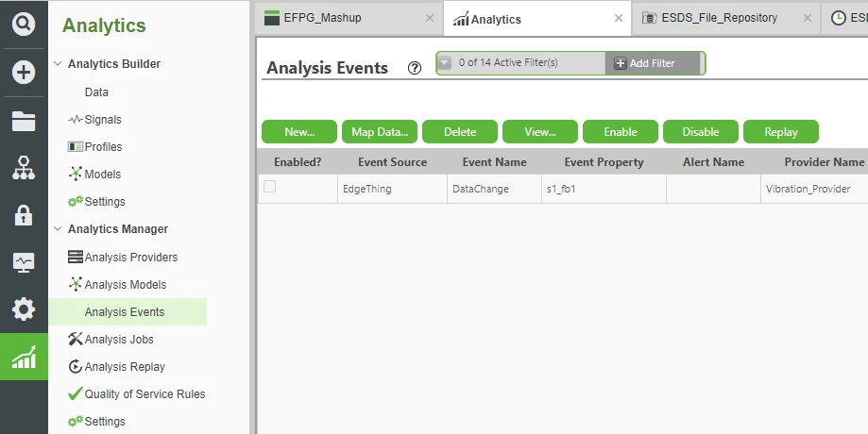
Task: Click the View... button
Action: 540,131
